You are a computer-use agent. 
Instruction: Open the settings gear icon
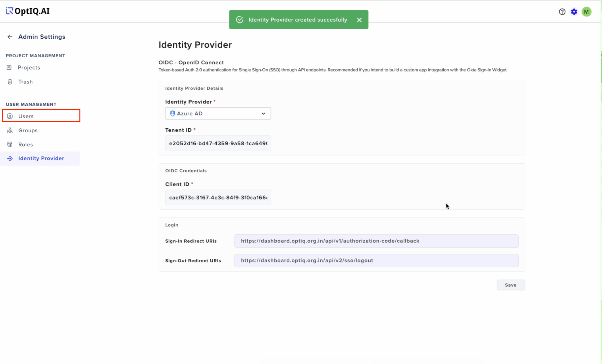tap(574, 12)
